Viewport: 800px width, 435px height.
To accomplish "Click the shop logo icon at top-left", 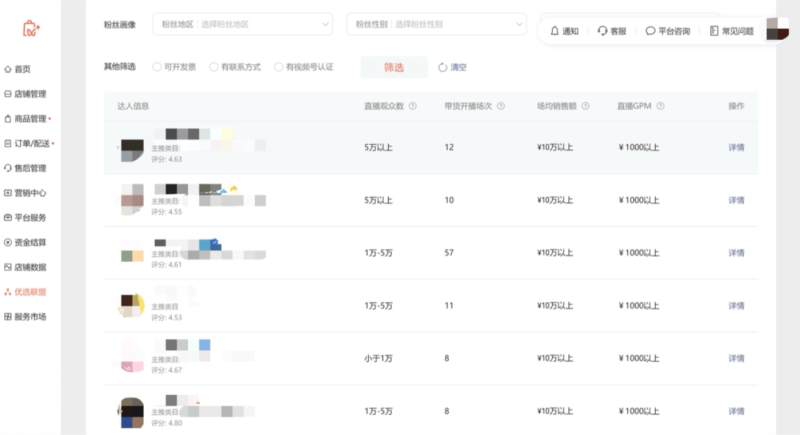I will [31, 30].
